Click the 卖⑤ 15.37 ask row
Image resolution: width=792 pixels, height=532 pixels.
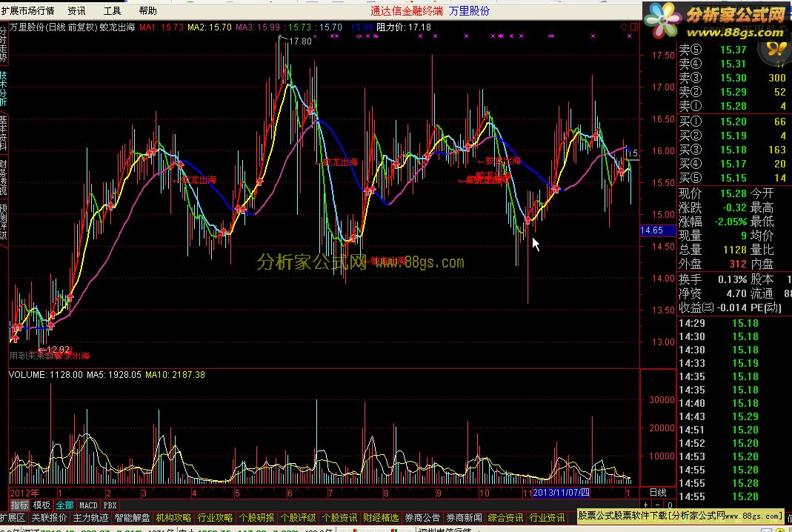[x=734, y=50]
